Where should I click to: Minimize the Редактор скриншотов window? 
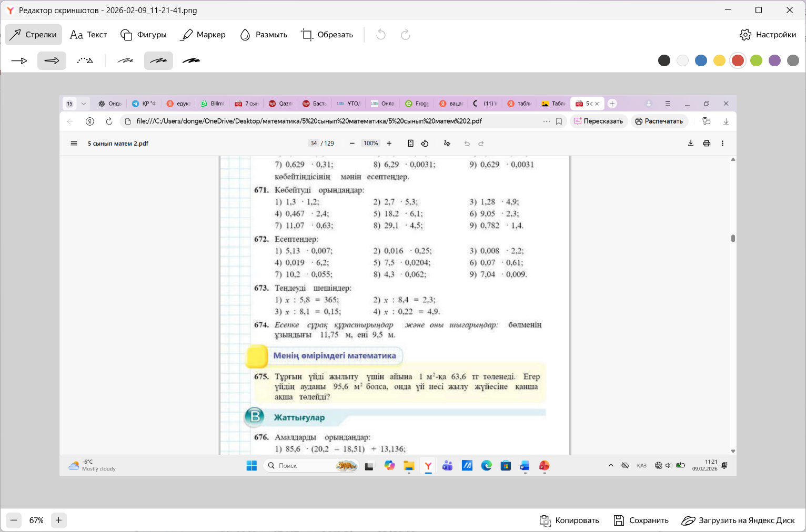click(729, 10)
